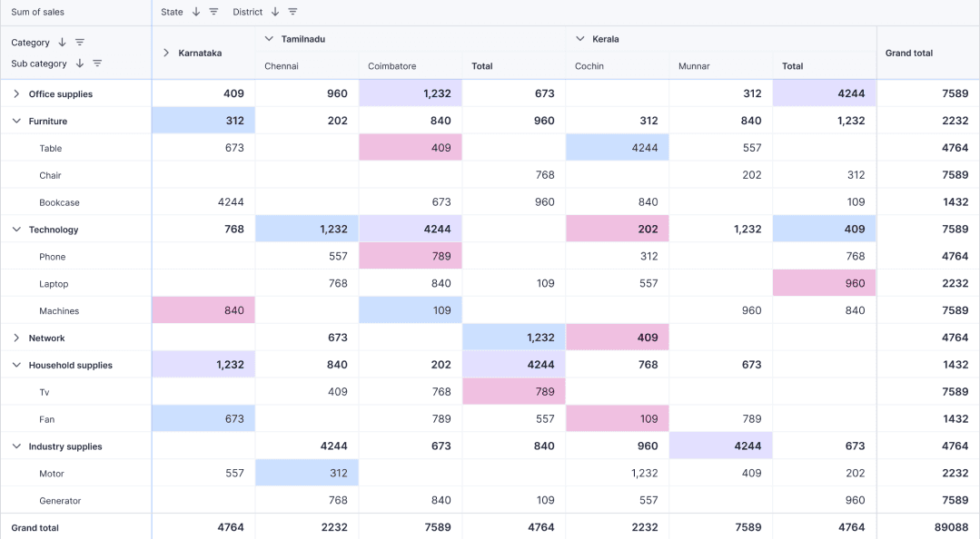Open the Sub category filter icon
980x539 pixels.
pos(97,64)
